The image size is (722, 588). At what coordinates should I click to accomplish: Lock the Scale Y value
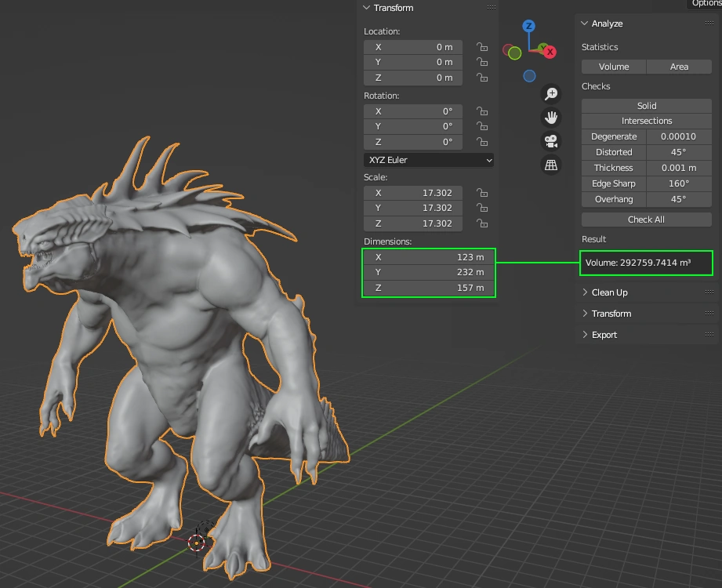coord(482,208)
